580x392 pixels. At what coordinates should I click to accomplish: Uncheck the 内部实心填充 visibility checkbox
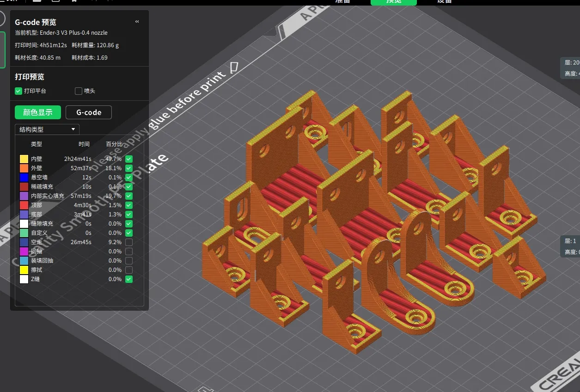pos(129,196)
